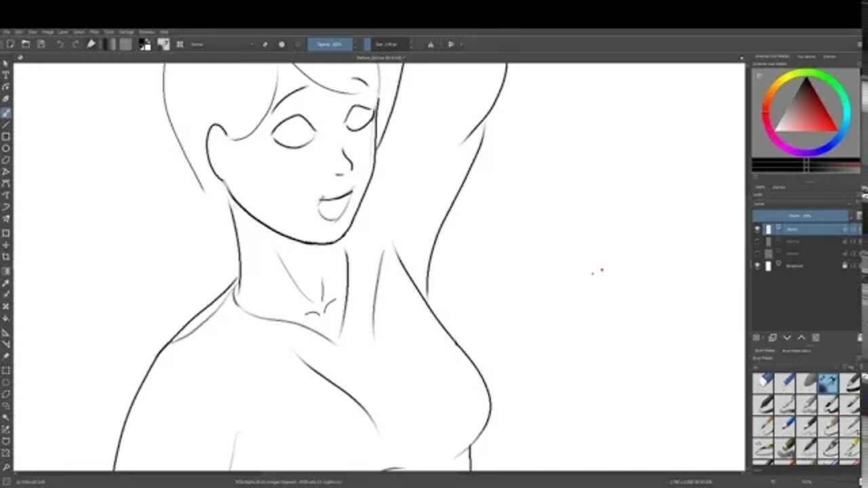This screenshot has width=868, height=488.
Task: Toggle the Background layer lock icon
Action: pyautogui.click(x=845, y=266)
